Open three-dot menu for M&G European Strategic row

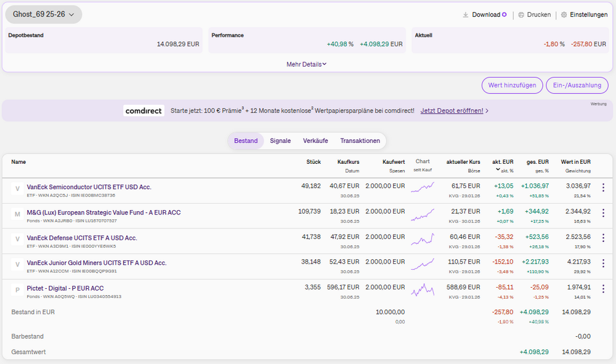[603, 213]
